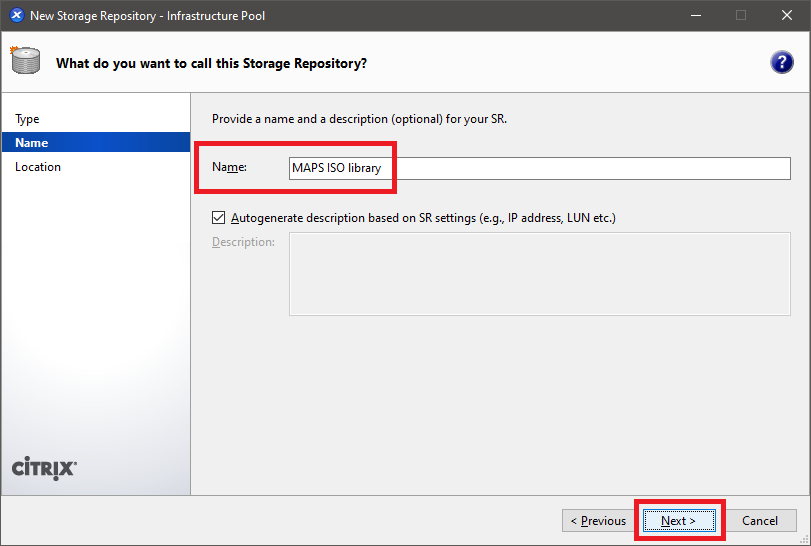This screenshot has width=811, height=546.
Task: Click the Description label
Action: 243,242
